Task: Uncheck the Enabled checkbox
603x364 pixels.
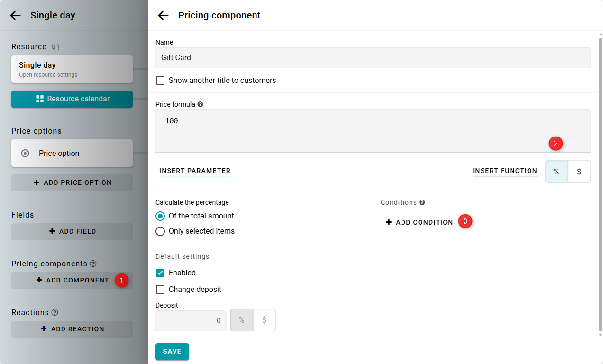Action: (160, 273)
